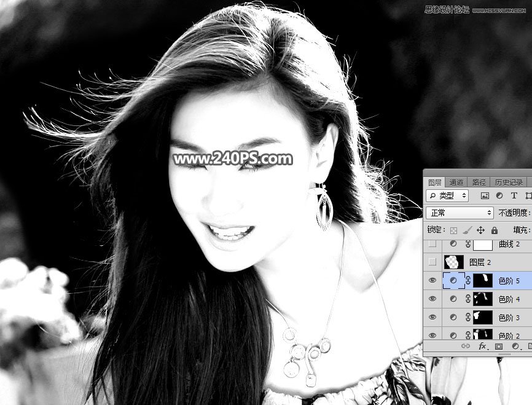532x405 pixels.
Task: Open the 路径 (Paths) tab
Action: point(479,183)
